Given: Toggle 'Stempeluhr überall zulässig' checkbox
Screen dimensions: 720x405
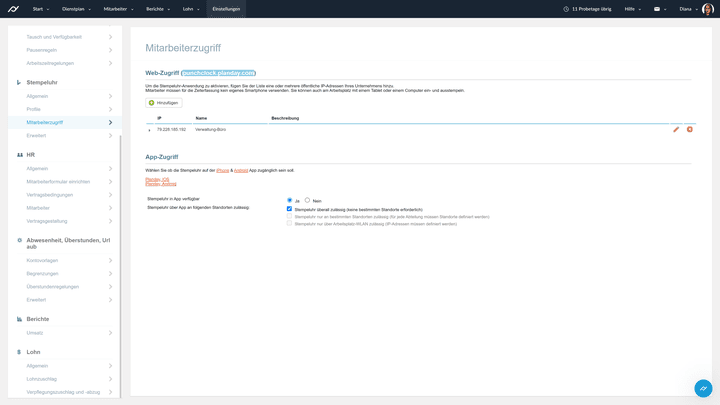Looking at the screenshot, I should 290,209.
